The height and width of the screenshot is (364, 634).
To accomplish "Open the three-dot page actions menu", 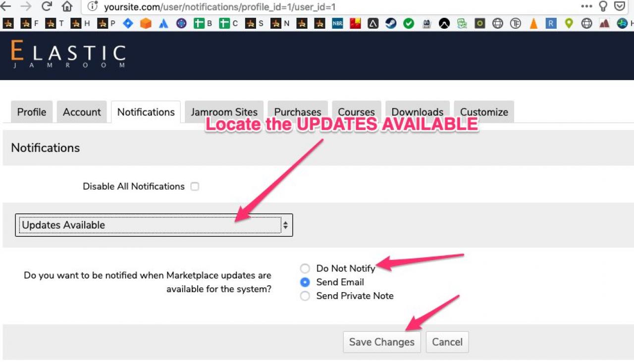I will click(x=586, y=6).
